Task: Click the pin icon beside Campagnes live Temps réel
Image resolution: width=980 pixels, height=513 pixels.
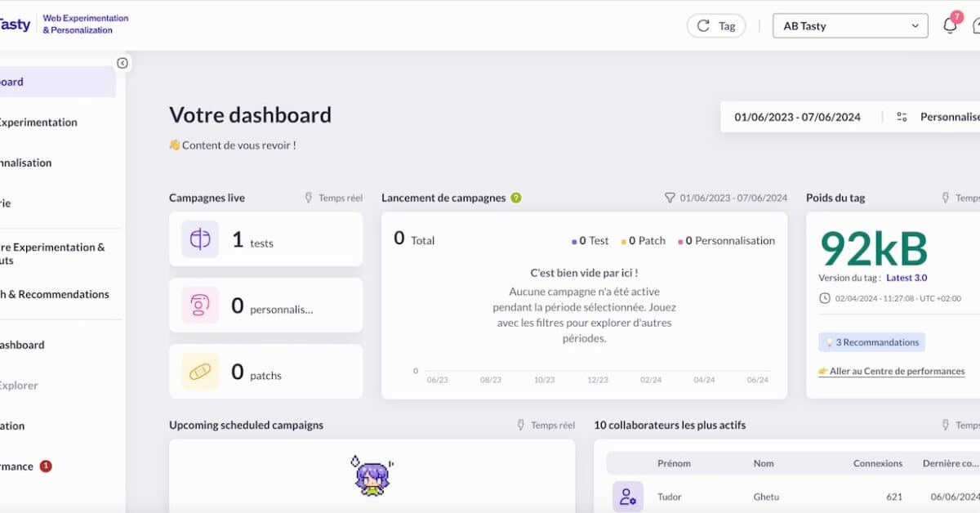Action: (310, 198)
